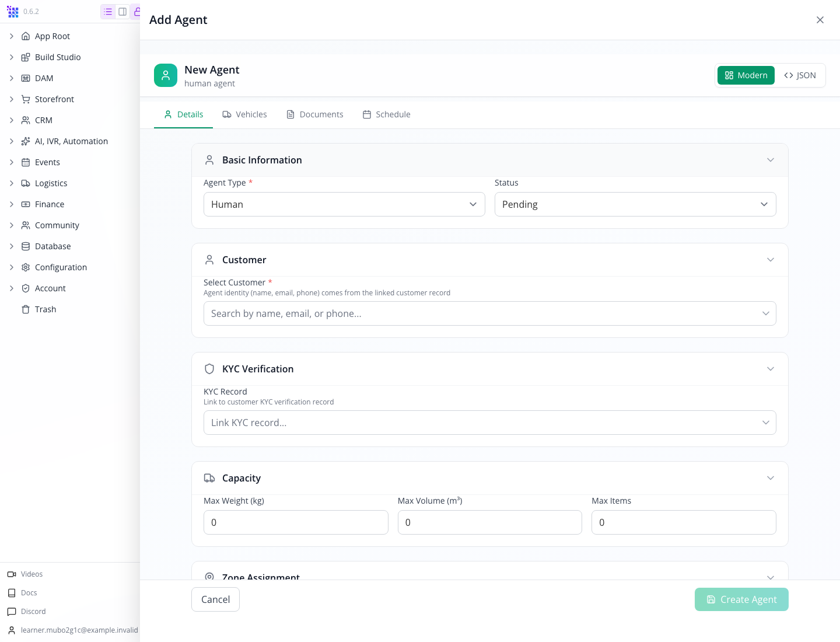This screenshot has height=642, width=840.
Task: Click the green New Agent avatar icon
Action: [x=166, y=75]
